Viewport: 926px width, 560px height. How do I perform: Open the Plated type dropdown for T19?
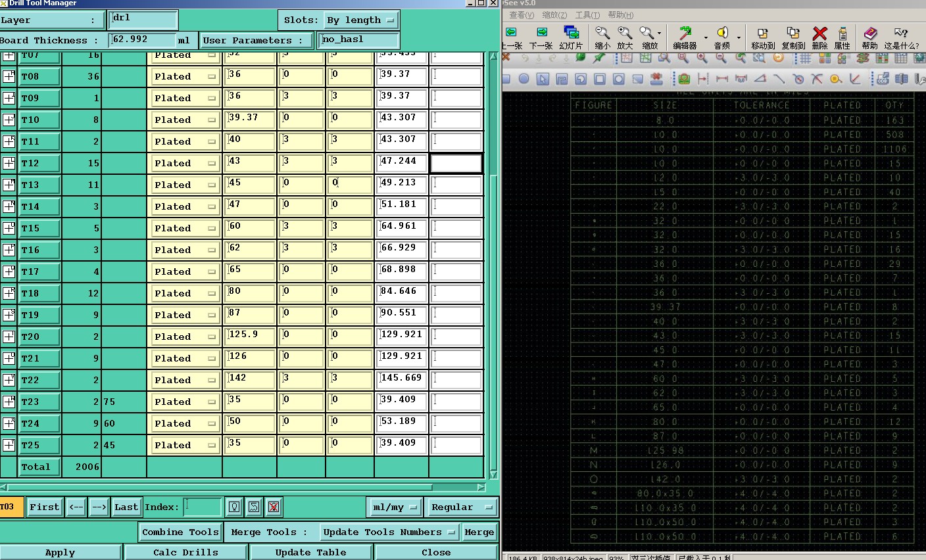[x=185, y=315]
